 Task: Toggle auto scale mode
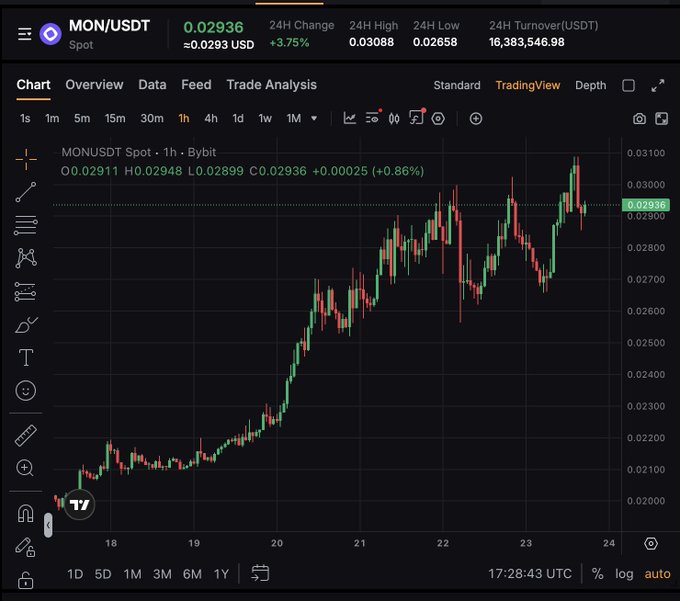click(x=657, y=574)
